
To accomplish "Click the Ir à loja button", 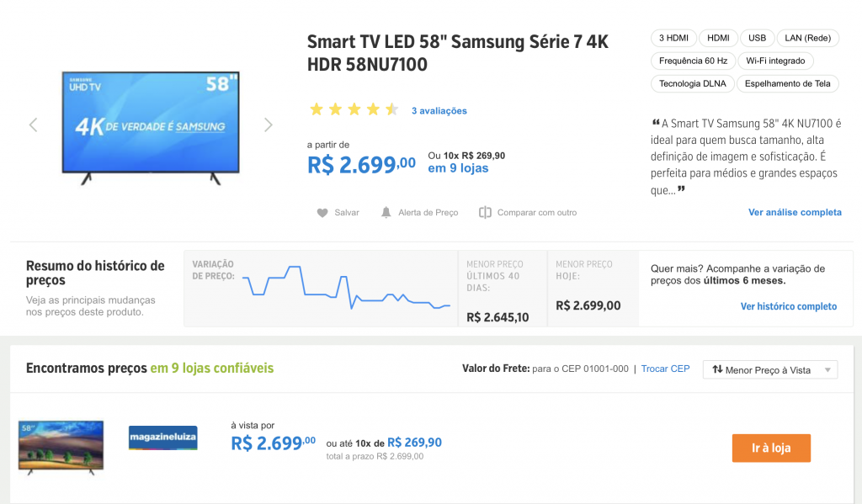I will (771, 448).
